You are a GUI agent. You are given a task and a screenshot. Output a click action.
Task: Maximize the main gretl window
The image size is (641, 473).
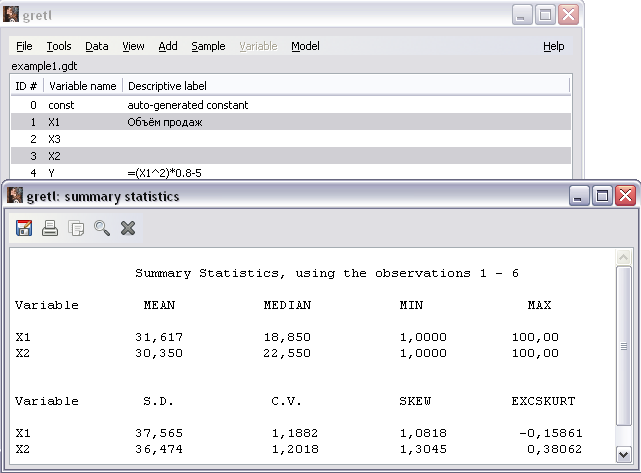click(545, 15)
